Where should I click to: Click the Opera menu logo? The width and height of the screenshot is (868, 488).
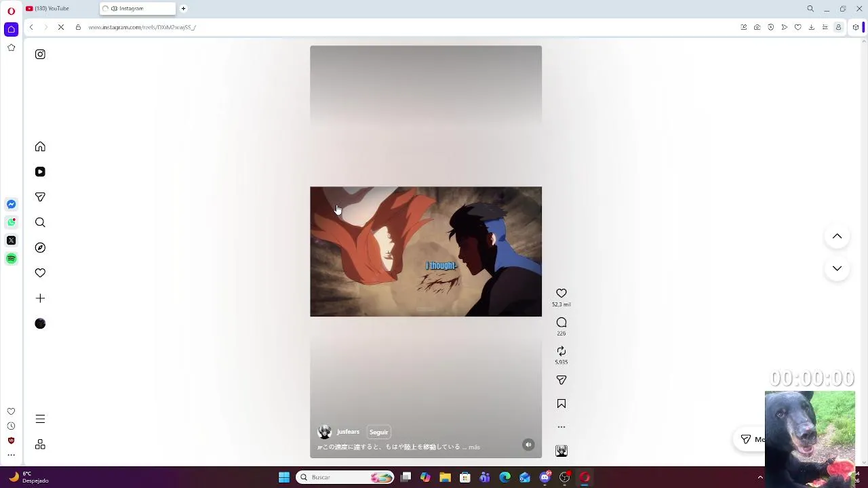point(11,11)
